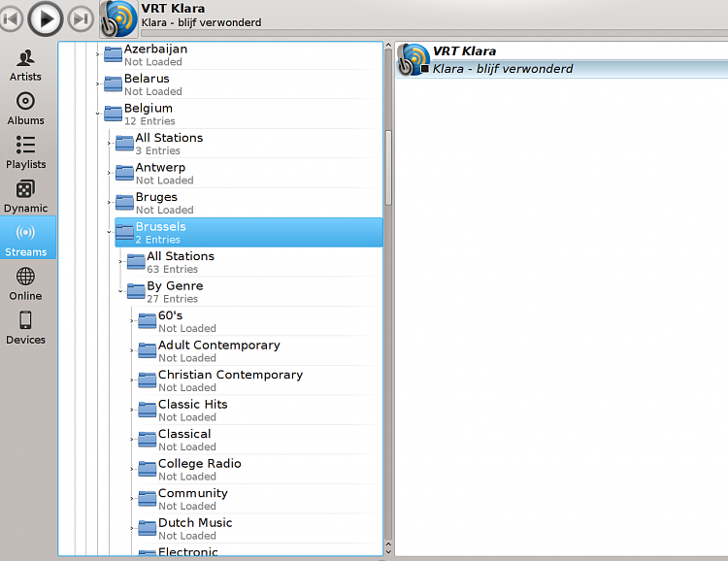
Task: Collapse the By Genre tree node
Action: [120, 291]
